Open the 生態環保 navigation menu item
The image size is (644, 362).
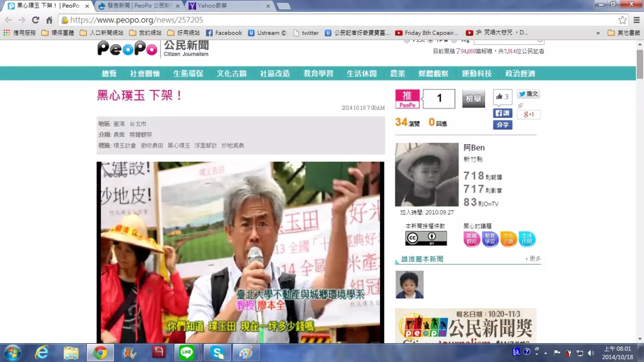(x=188, y=73)
